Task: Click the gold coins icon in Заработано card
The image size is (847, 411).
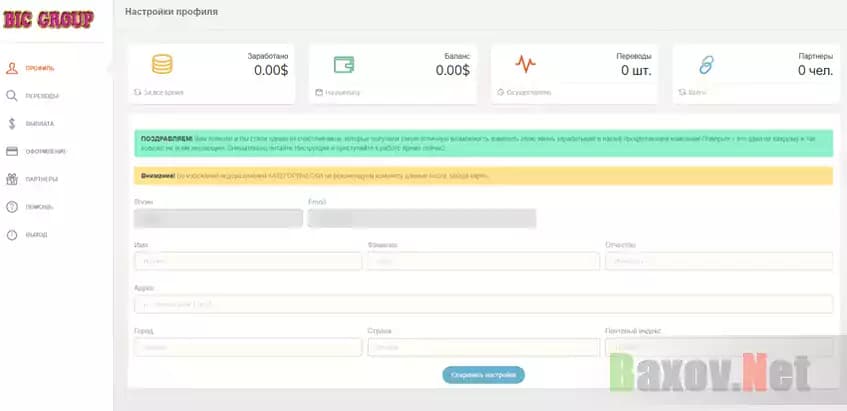Action: click(162, 65)
